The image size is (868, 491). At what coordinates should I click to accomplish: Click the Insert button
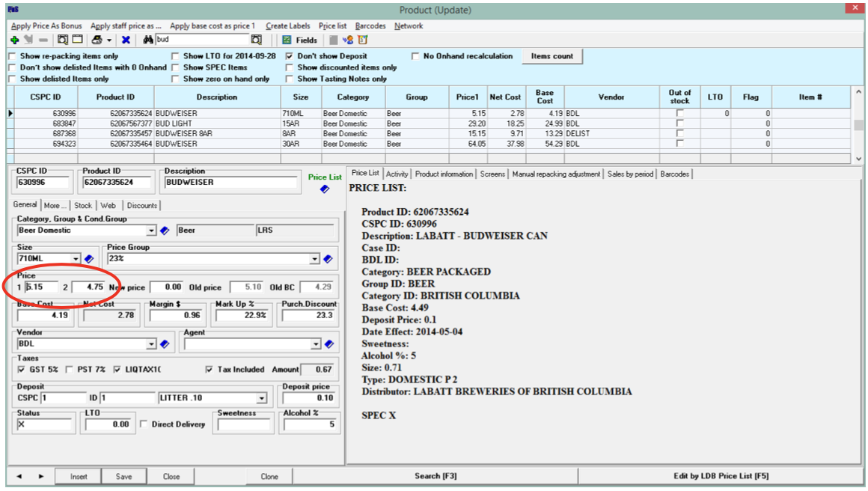(79, 476)
